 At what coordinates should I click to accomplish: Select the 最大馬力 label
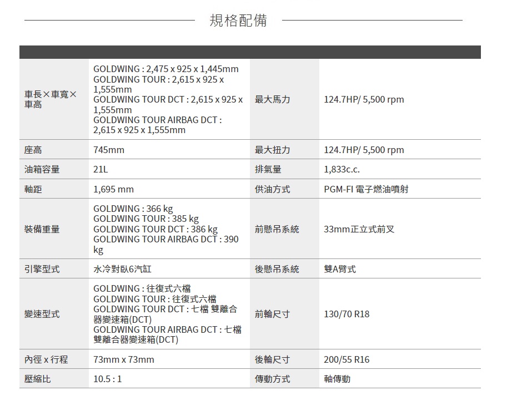(273, 99)
